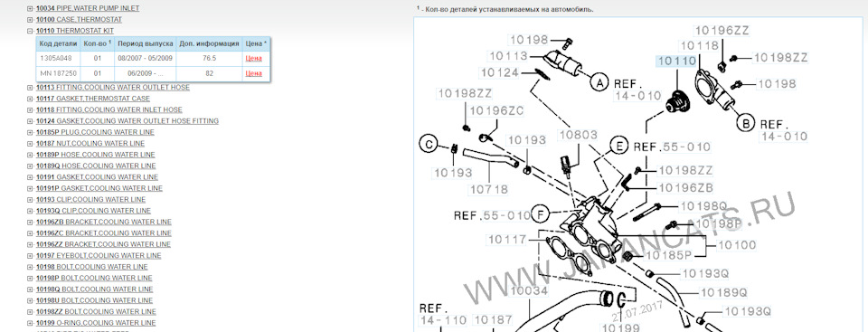Click the 10196ZC label in the diagram
The image size is (868, 332).
tap(496, 111)
